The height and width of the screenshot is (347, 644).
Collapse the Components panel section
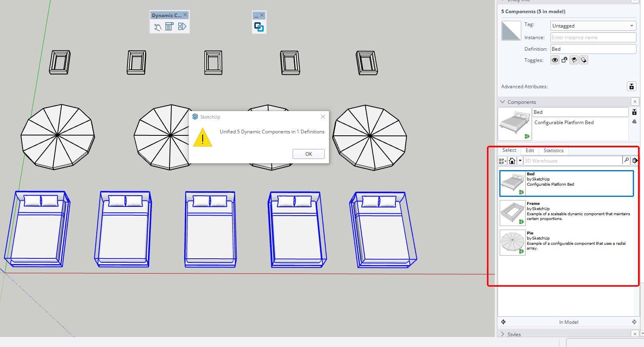(x=503, y=102)
